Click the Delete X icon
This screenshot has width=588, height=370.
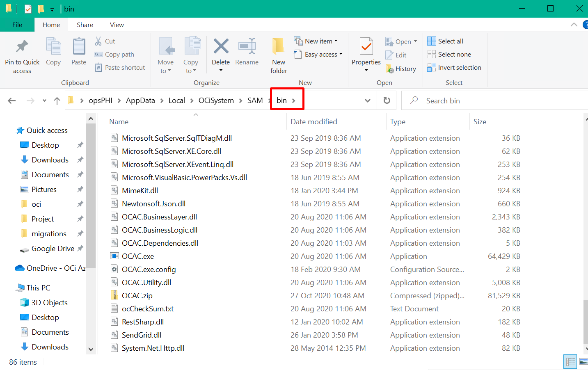coord(221,46)
